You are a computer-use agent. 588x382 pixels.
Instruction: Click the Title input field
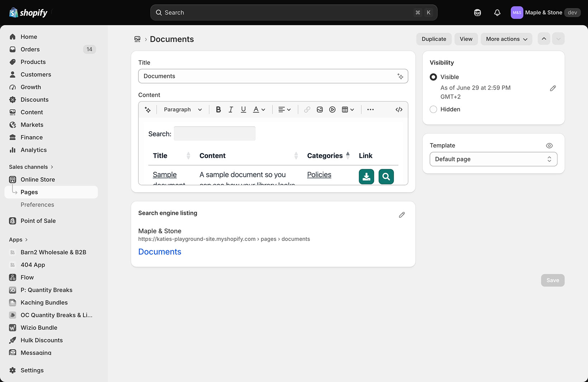tap(273, 76)
